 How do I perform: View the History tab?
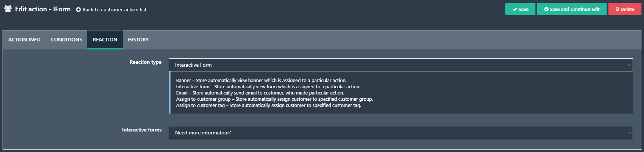pos(138,40)
